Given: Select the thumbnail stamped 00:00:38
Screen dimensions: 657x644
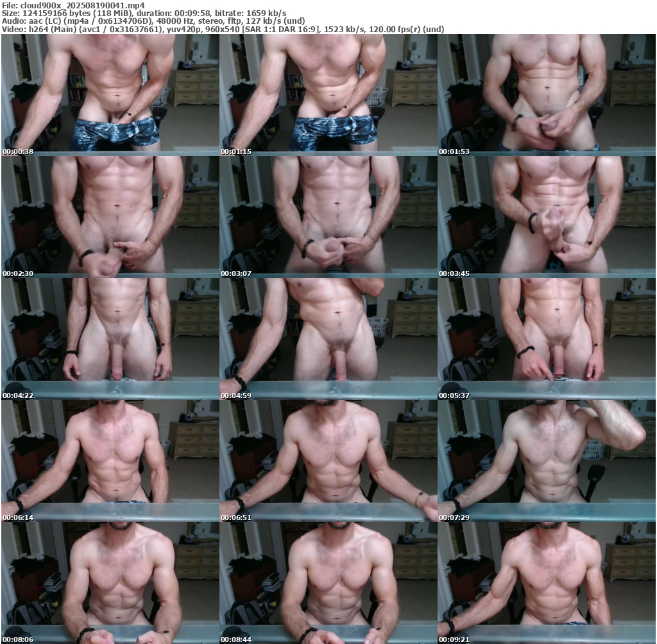Looking at the screenshot, I should (x=110, y=95).
